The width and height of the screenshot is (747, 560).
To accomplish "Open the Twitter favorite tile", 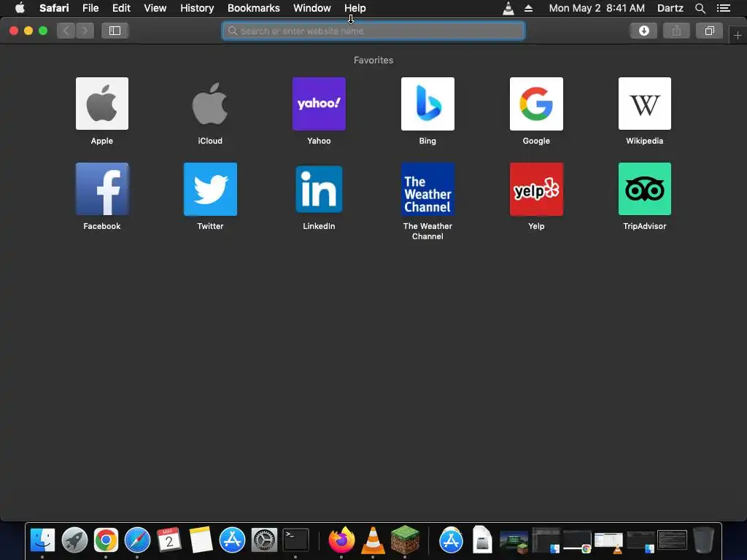I will coord(210,189).
